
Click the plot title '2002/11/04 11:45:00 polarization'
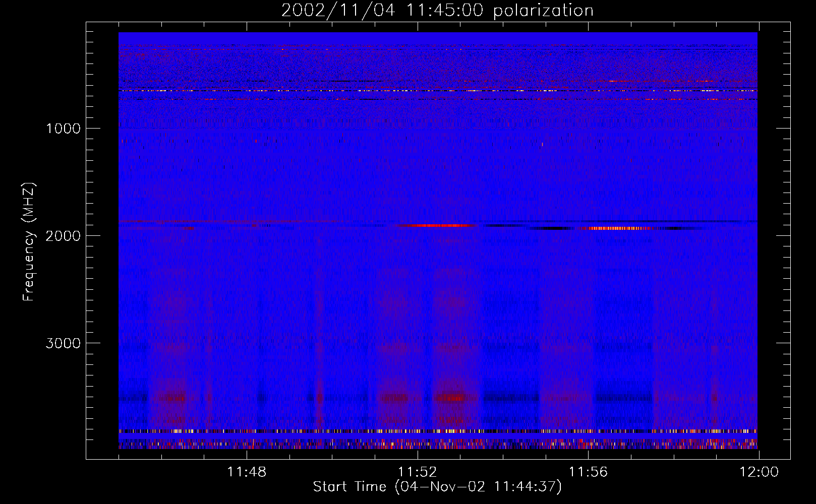click(x=437, y=11)
